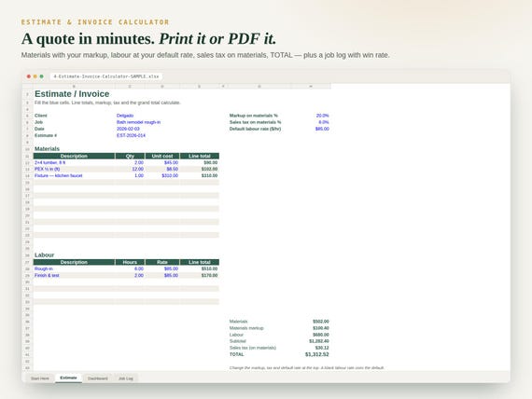
Task: Select the default labour rate value cell
Action: point(322,129)
